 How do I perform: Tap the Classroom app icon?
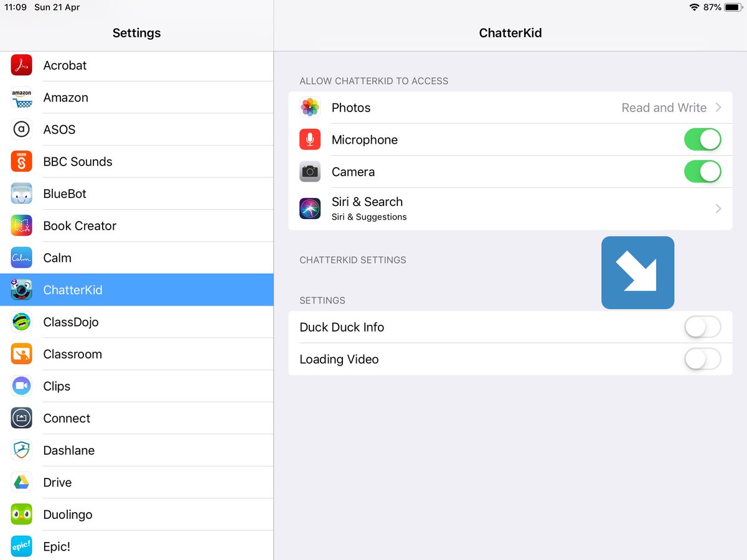[22, 354]
